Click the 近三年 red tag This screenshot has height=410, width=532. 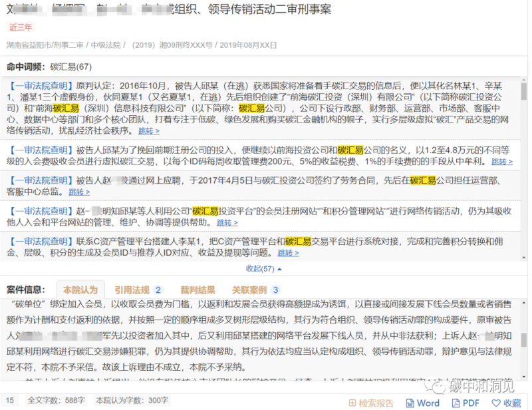[21, 27]
